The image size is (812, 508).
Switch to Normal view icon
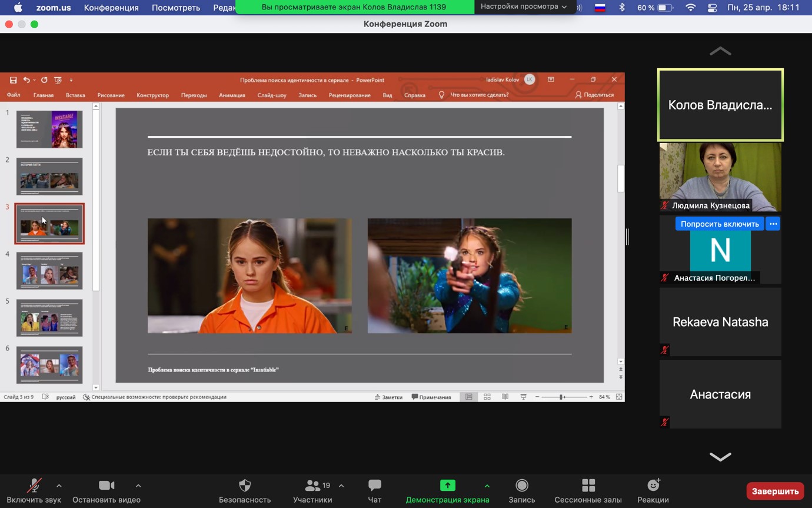click(469, 397)
